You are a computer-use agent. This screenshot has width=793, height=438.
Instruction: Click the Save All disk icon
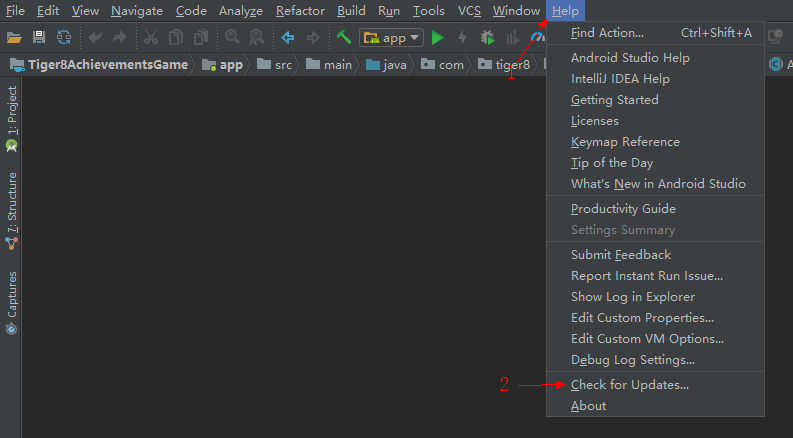click(39, 37)
